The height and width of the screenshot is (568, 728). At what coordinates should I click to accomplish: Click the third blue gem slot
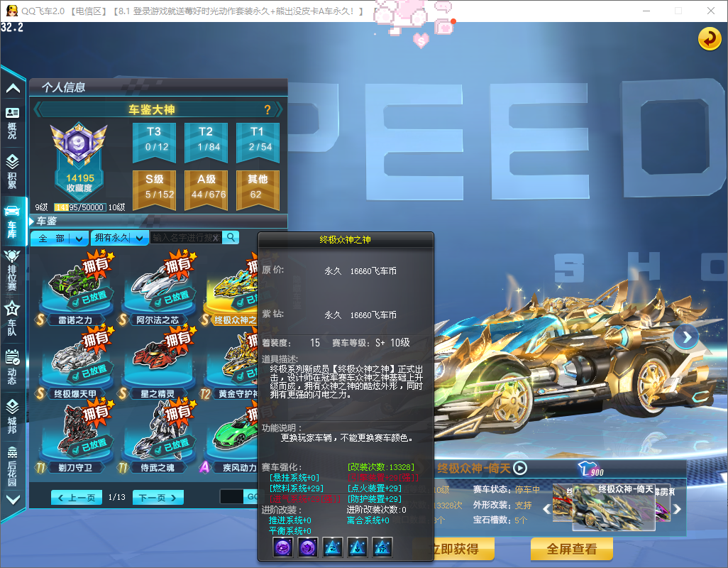(x=333, y=547)
